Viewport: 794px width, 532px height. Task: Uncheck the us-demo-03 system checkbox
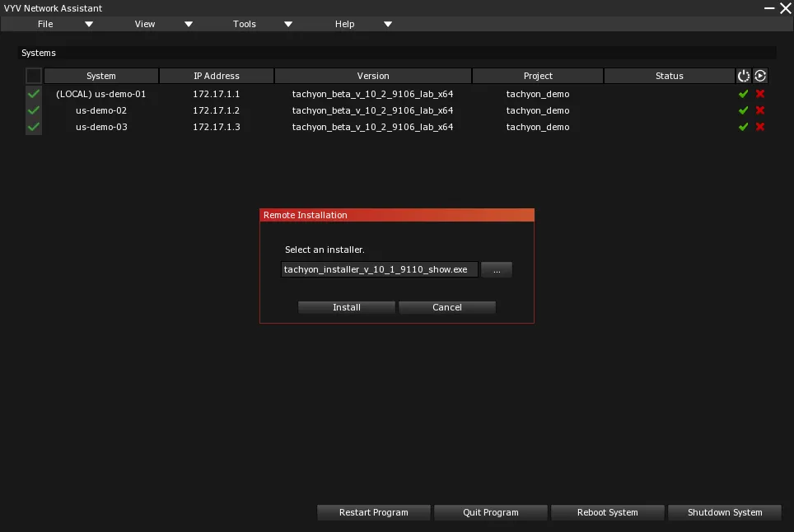tap(34, 127)
